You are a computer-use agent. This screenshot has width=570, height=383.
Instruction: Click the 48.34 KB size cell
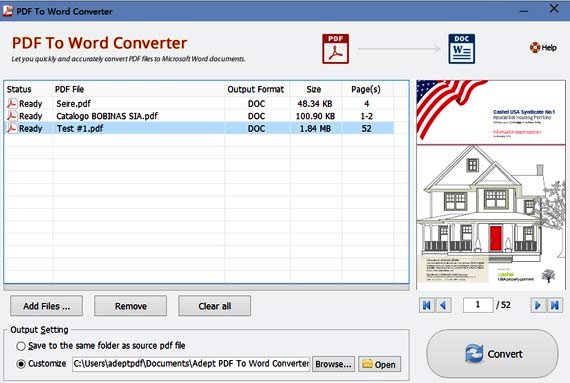point(315,104)
